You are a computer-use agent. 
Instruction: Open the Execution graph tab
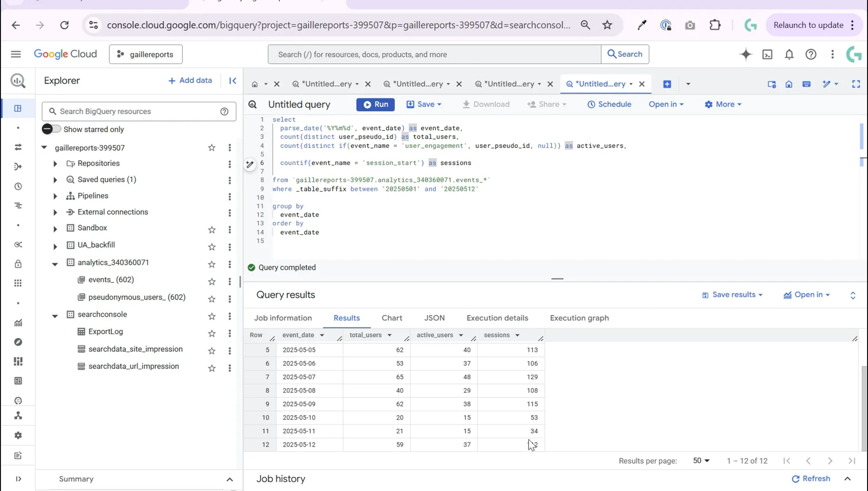579,318
